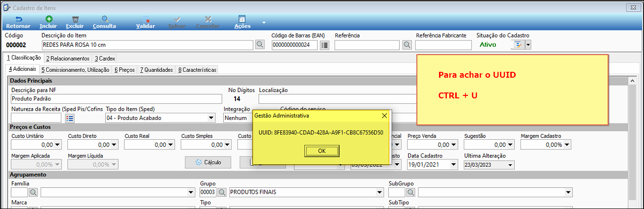
Task: Open the 8 Características tab
Action: click(197, 70)
